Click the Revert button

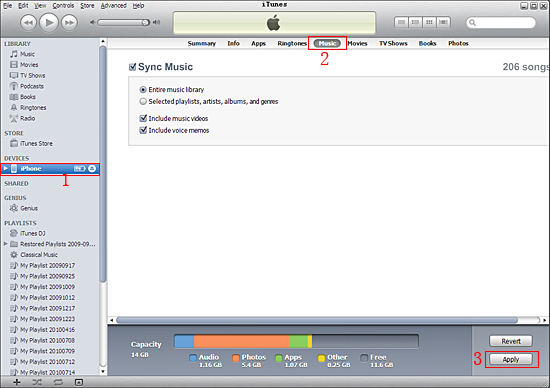click(x=511, y=341)
